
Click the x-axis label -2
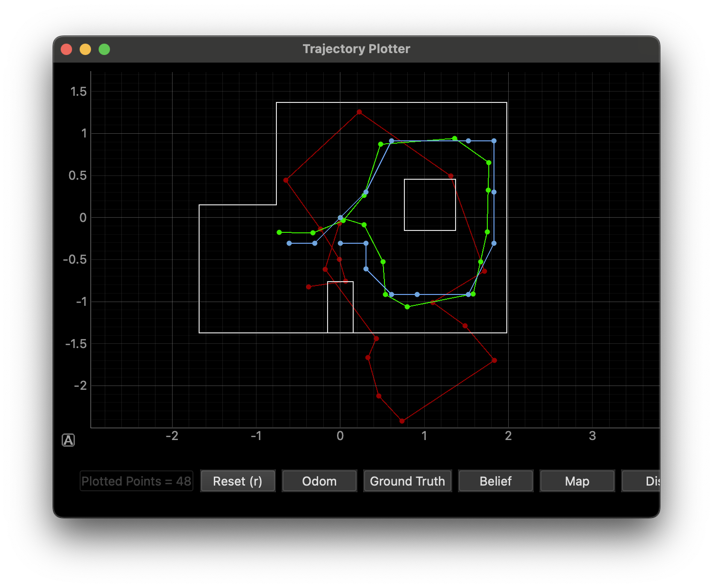(x=172, y=436)
